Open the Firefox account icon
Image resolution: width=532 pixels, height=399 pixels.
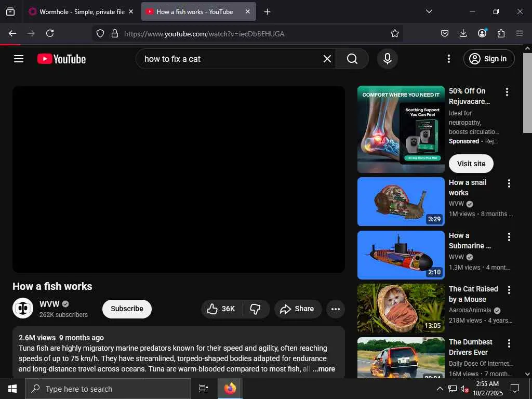coord(482,33)
